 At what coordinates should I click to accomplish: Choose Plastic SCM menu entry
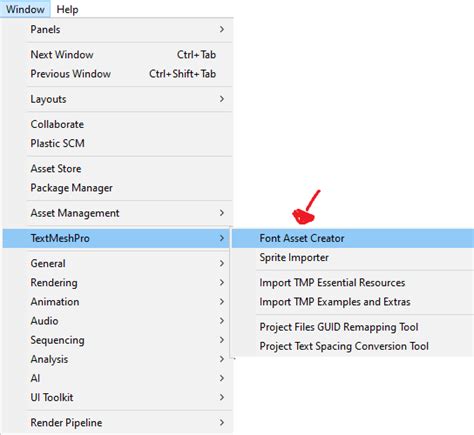117,143
